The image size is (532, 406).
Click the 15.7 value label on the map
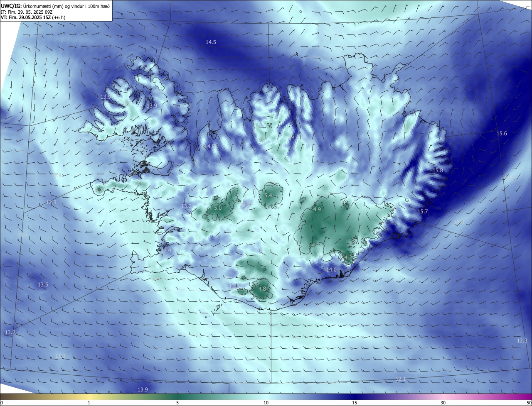tap(422, 212)
